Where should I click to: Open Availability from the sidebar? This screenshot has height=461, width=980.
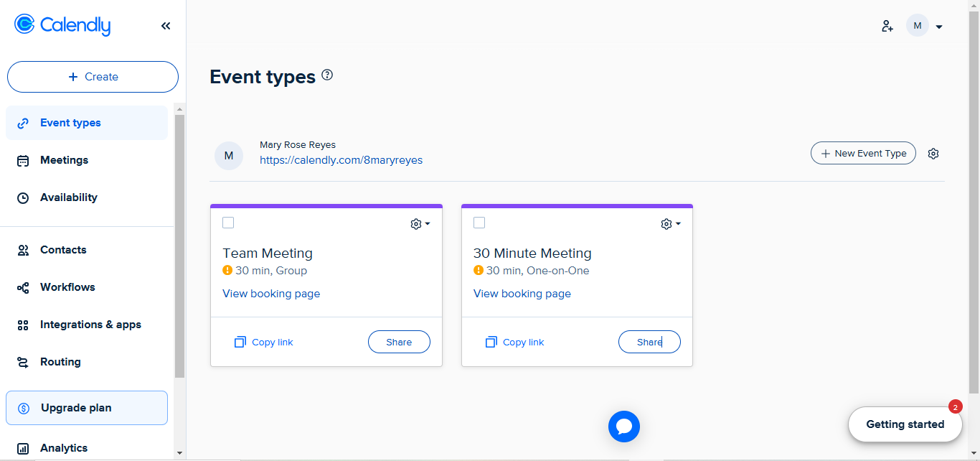coord(68,197)
